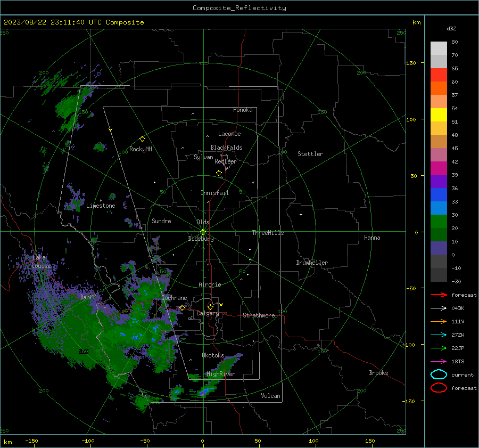Screen dimensions: 479x448
Task: Click the red forecast ellipse legend icon
Action: pos(439,388)
